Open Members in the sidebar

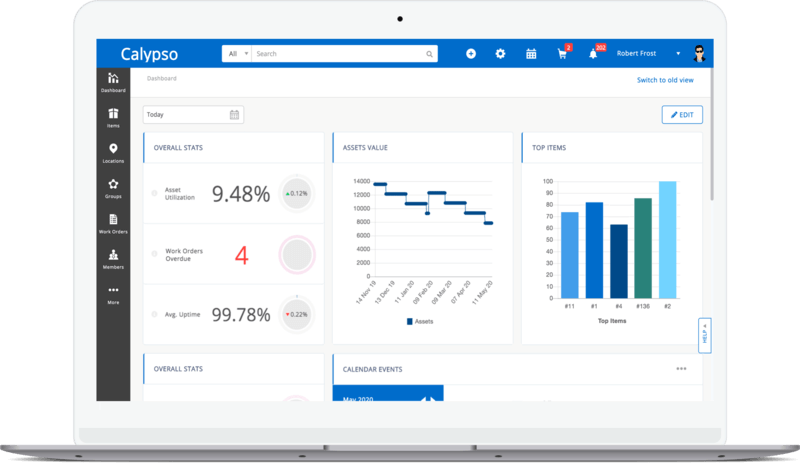tap(113, 259)
